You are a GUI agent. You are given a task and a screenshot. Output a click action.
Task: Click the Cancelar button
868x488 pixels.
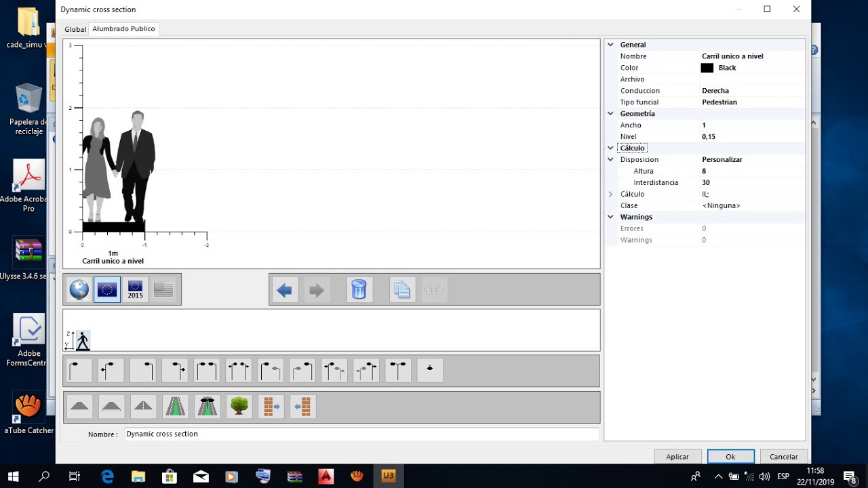pos(784,457)
